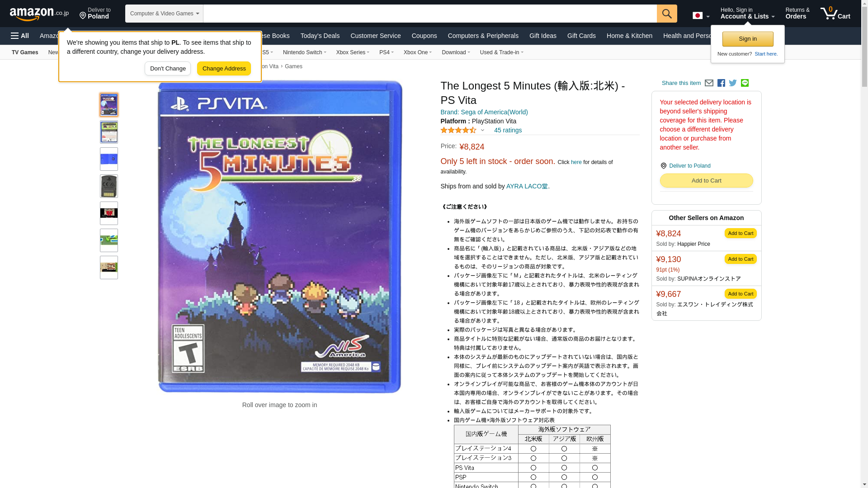
Task: Share this item on Twitter
Action: pos(733,83)
